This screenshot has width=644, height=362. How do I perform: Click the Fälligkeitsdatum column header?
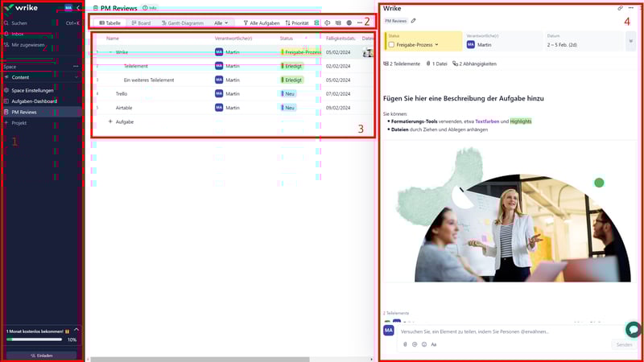click(341, 38)
